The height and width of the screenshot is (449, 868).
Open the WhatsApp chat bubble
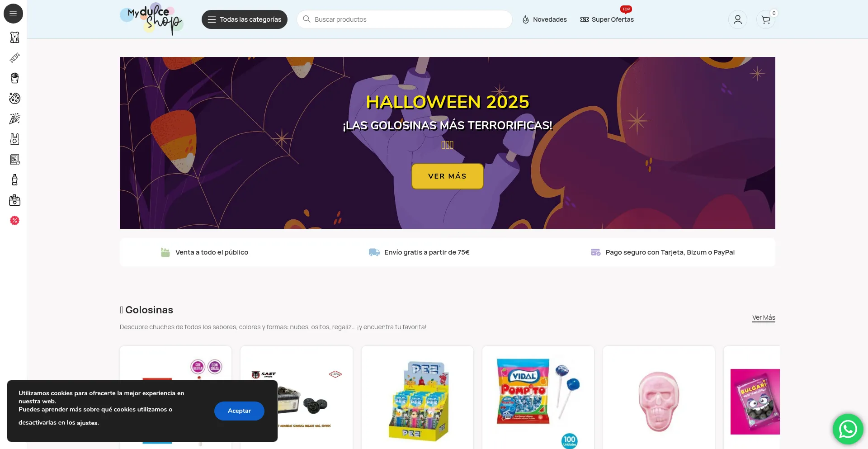(848, 429)
